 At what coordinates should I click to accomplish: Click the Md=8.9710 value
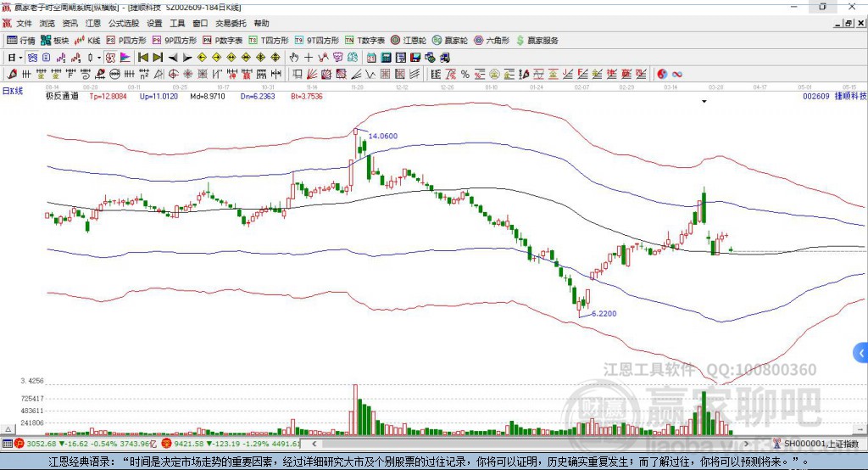pyautogui.click(x=208, y=97)
